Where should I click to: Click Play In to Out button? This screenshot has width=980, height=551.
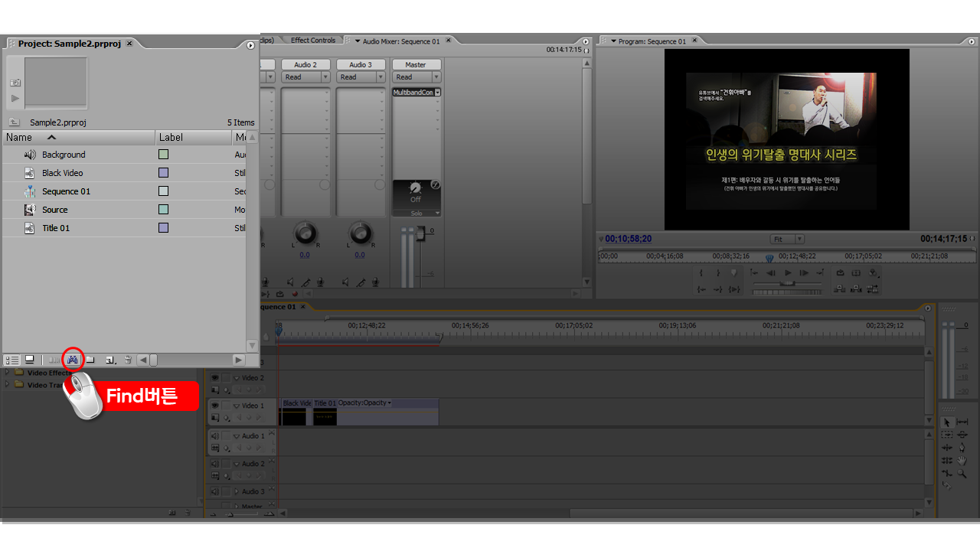click(x=734, y=289)
